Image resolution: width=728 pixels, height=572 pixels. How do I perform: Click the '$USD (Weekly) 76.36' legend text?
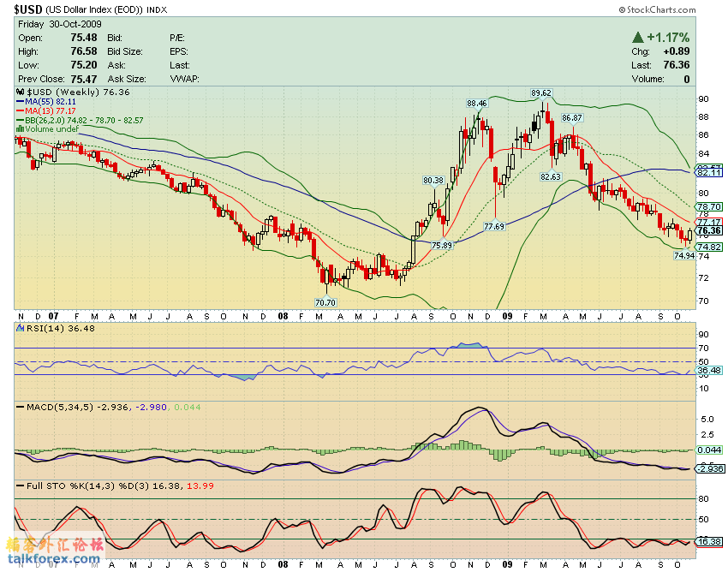click(x=79, y=92)
